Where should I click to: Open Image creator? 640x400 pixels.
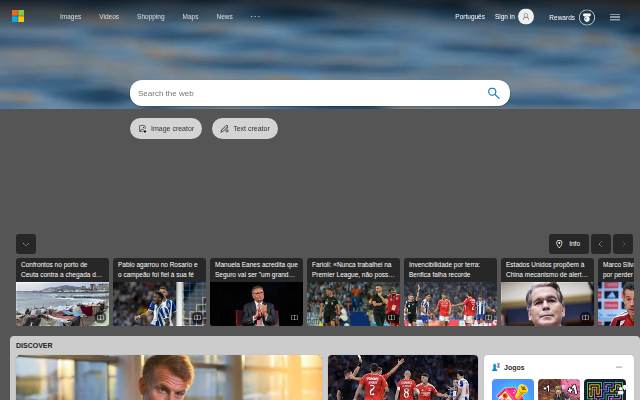click(166, 129)
